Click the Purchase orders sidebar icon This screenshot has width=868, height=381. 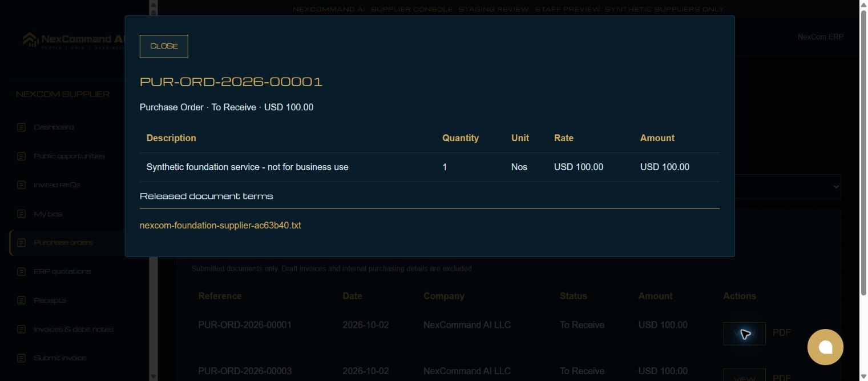click(x=22, y=243)
